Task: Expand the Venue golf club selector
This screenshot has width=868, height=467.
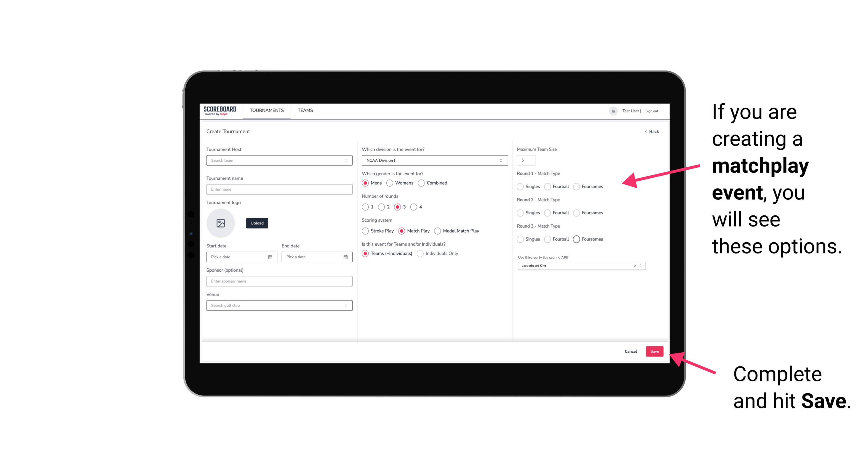Action: [345, 305]
